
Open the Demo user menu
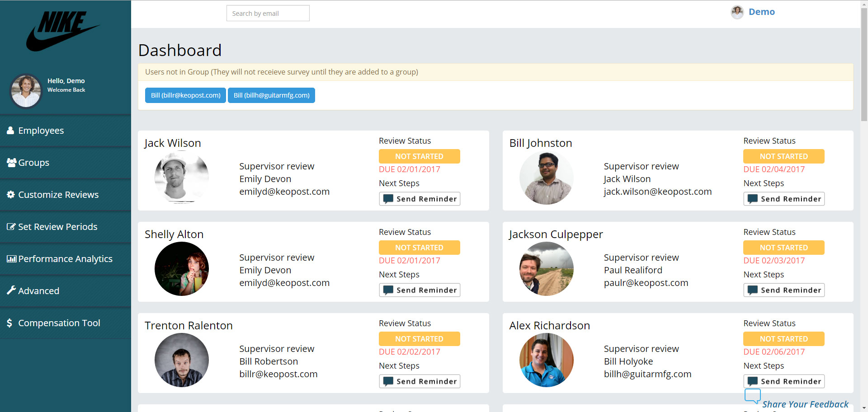coord(761,12)
